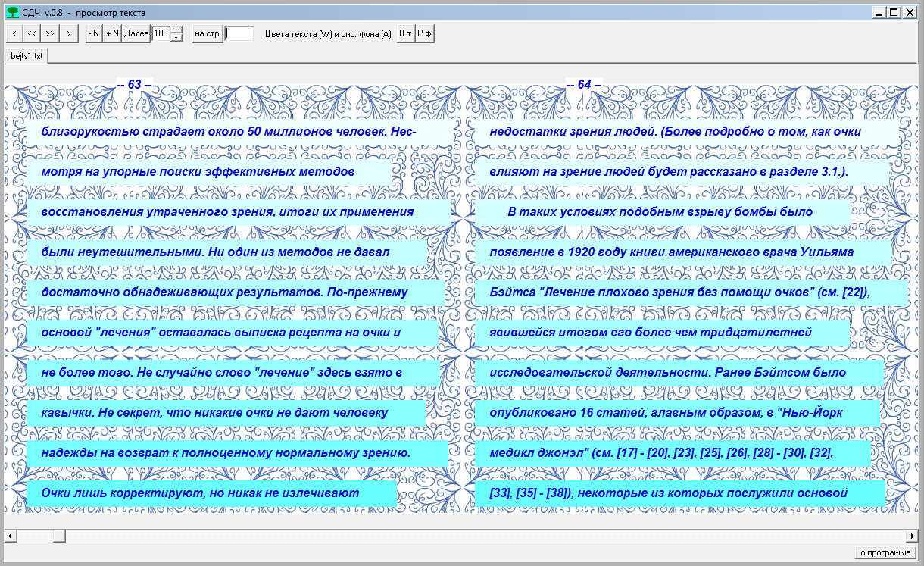This screenshot has width=924, height=566.
Task: Click the horizontal scrollbar thumb
Action: point(58,536)
